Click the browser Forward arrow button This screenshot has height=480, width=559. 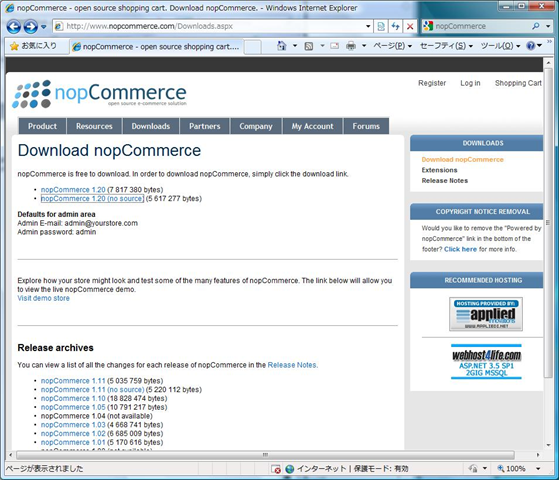coord(31,27)
